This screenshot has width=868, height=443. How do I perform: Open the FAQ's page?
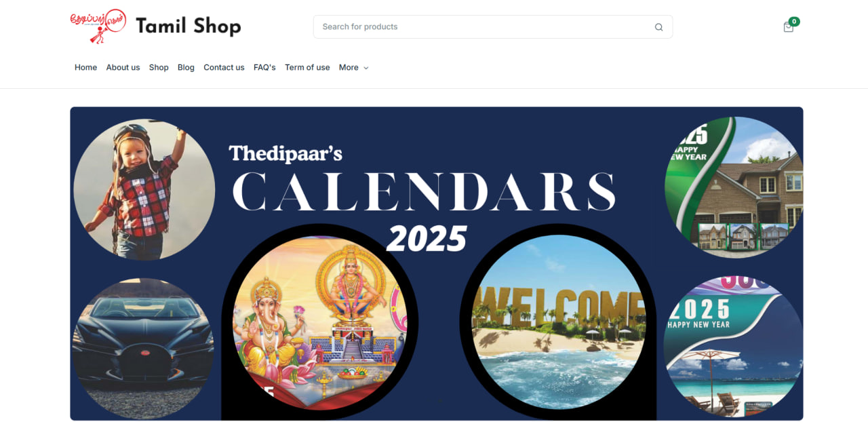tap(264, 68)
